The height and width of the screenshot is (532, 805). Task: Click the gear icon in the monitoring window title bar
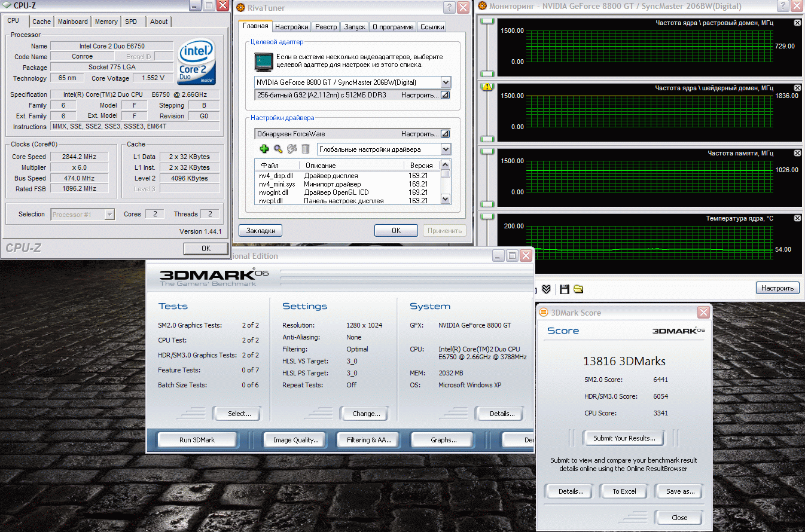point(483,7)
